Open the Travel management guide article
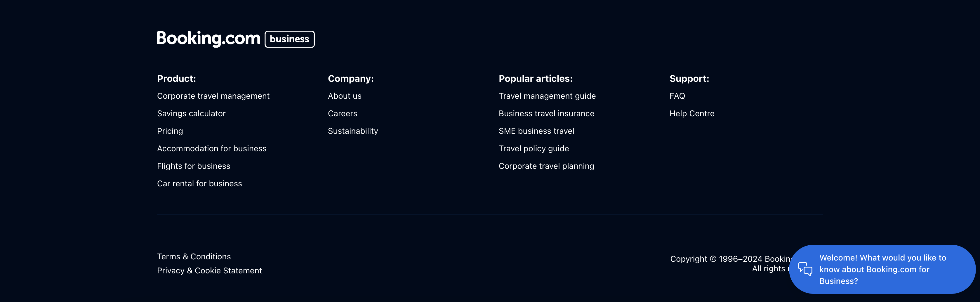Viewport: 980px width, 302px height. [547, 96]
